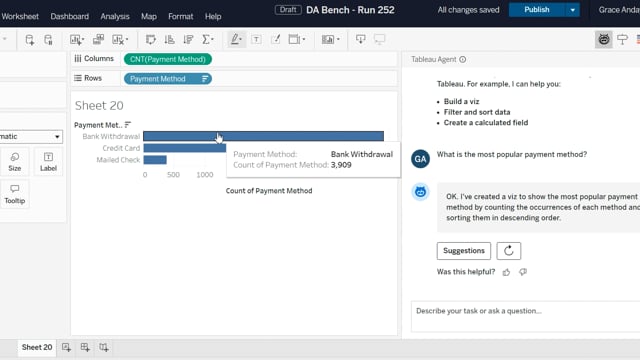Click the Show/Hide Cards icon
Image resolution: width=640 pixels, height=360 pixels.
tap(327, 40)
